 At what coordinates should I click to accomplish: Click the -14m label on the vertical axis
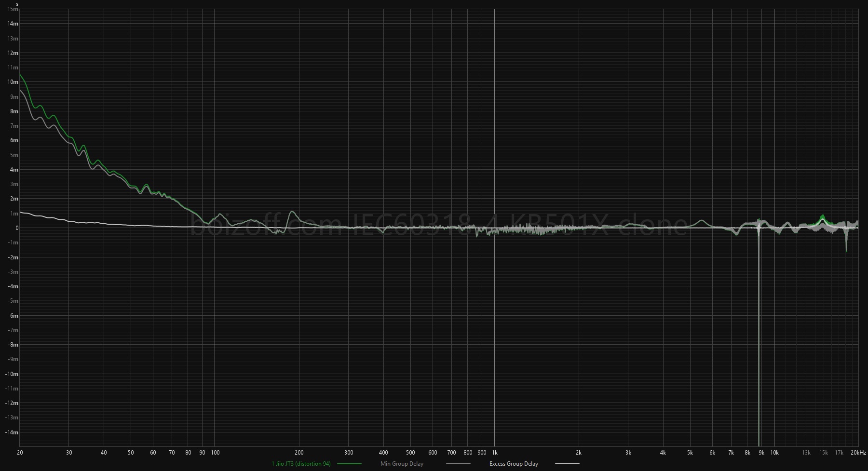(12, 432)
